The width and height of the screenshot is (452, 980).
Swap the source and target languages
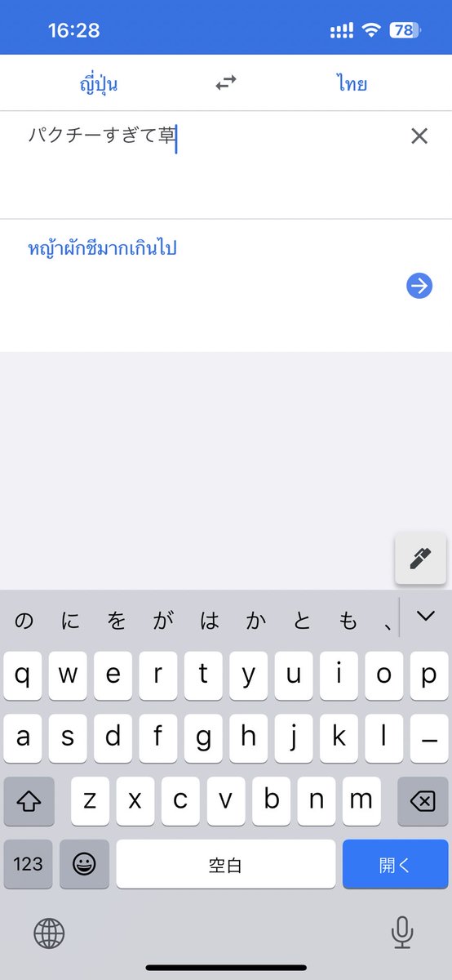pyautogui.click(x=226, y=82)
